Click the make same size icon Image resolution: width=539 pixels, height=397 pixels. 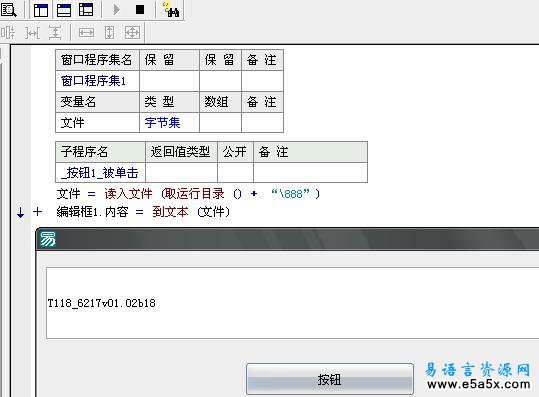[x=132, y=33]
